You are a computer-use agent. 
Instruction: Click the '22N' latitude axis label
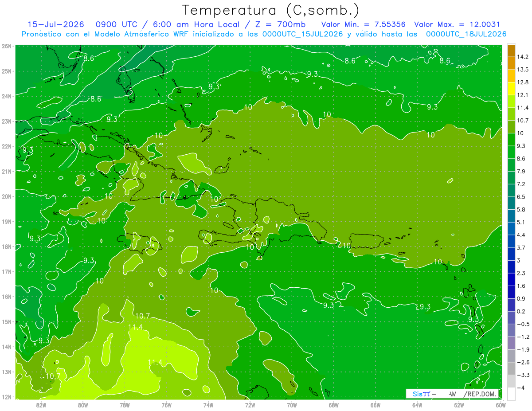7,146
